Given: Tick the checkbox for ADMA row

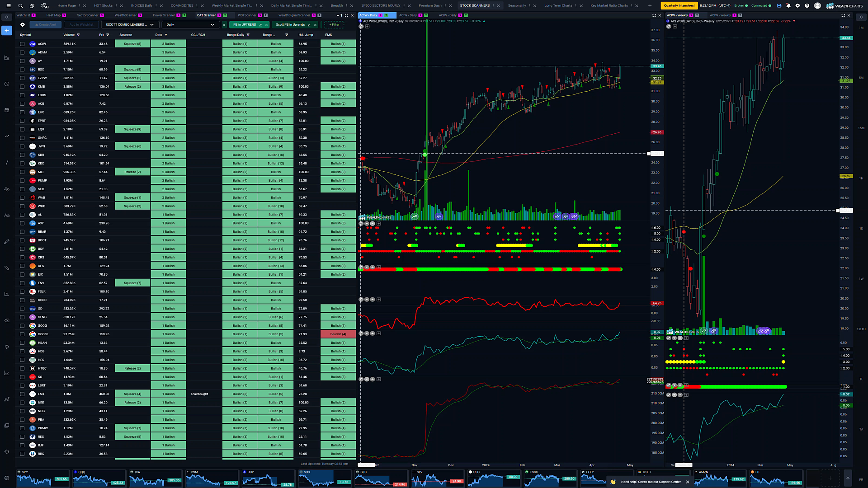Looking at the screenshot, I should tap(22, 52).
